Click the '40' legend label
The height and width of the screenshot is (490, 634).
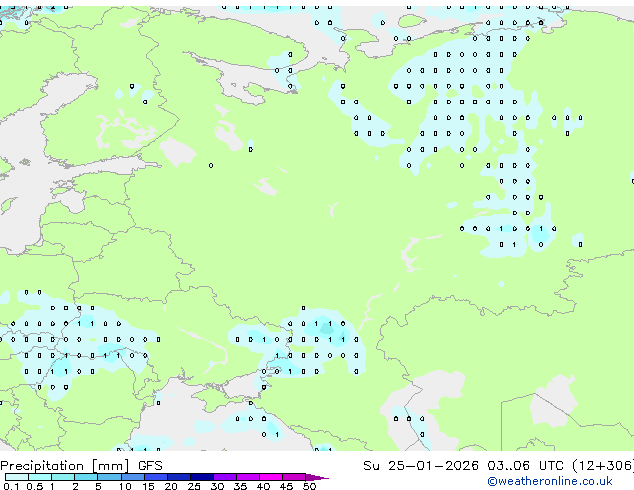263,486
